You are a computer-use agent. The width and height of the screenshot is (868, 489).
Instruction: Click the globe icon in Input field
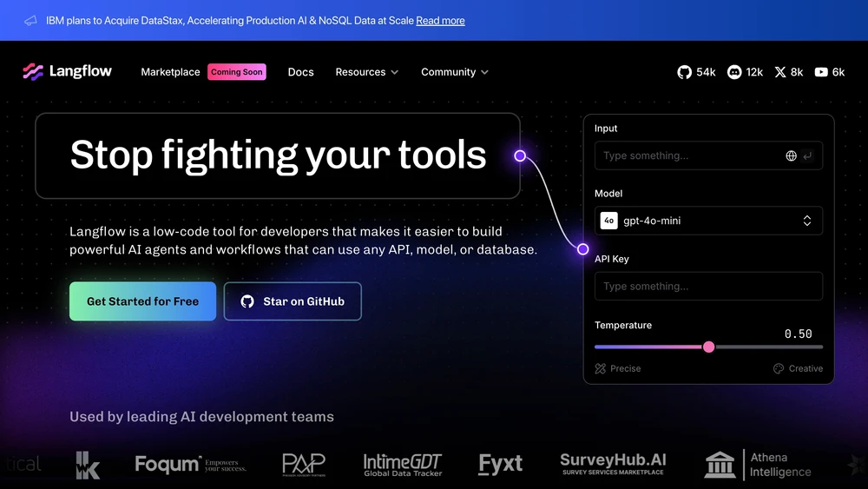(791, 156)
